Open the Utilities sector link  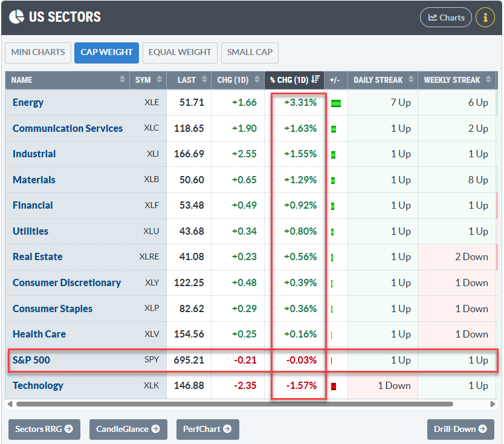click(30, 231)
